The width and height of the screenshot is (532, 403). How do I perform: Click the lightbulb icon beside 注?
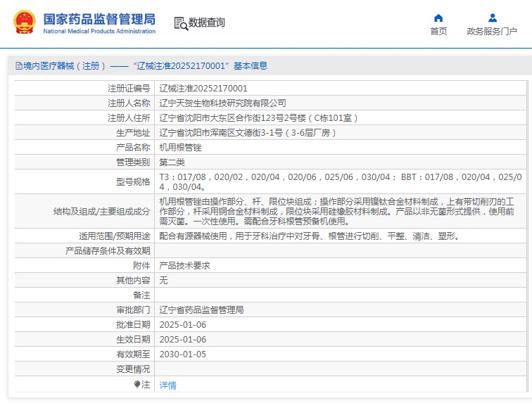137,384
